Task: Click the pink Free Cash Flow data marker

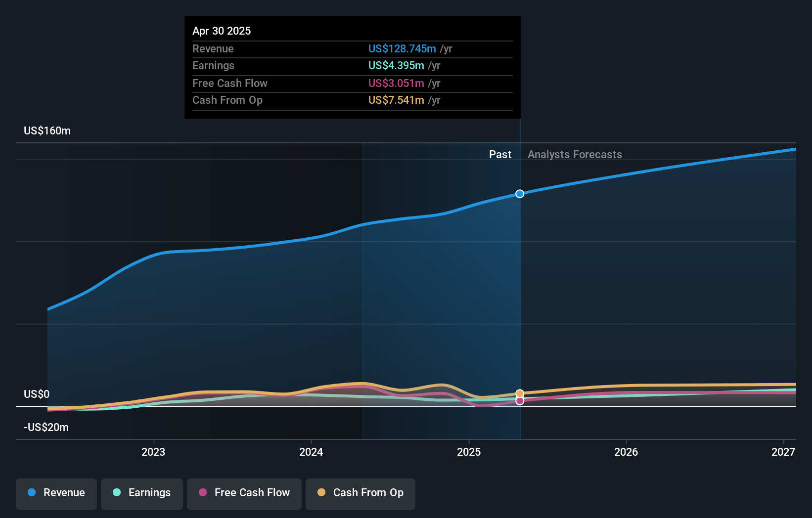Action: 520,401
